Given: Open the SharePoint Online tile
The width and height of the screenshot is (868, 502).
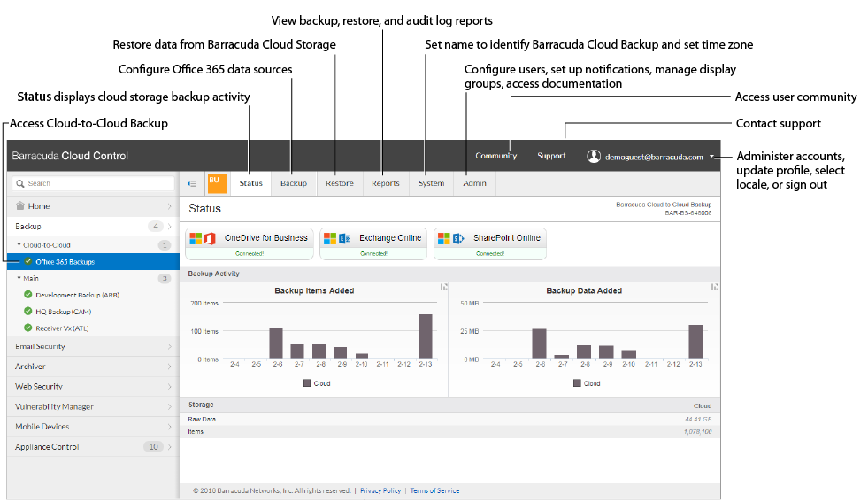Looking at the screenshot, I should coord(488,243).
